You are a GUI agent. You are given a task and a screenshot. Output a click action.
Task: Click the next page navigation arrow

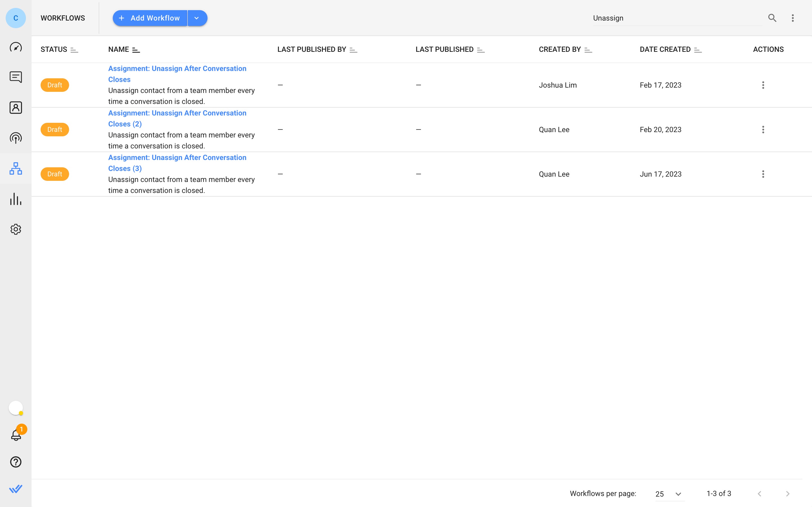click(x=787, y=493)
